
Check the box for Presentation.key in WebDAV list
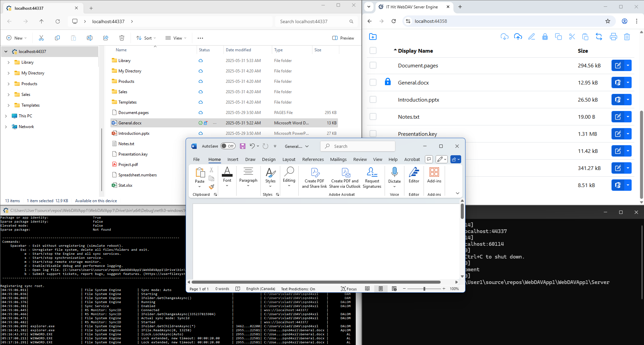tap(373, 134)
